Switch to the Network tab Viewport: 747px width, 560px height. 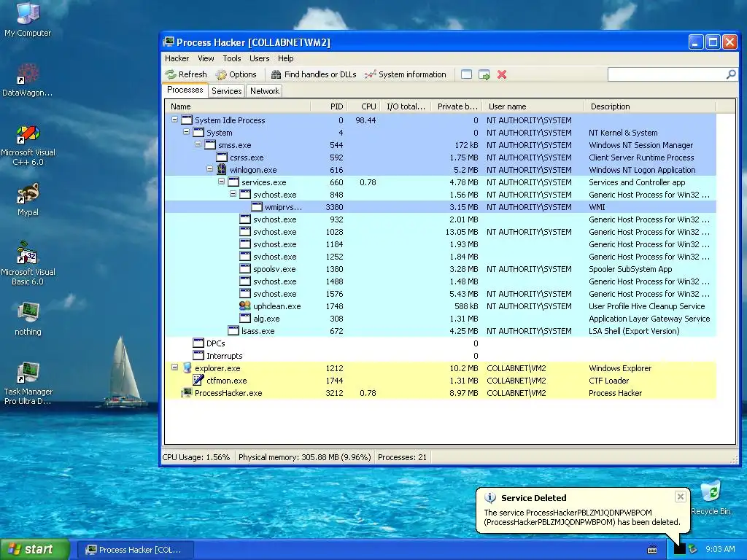pos(264,91)
